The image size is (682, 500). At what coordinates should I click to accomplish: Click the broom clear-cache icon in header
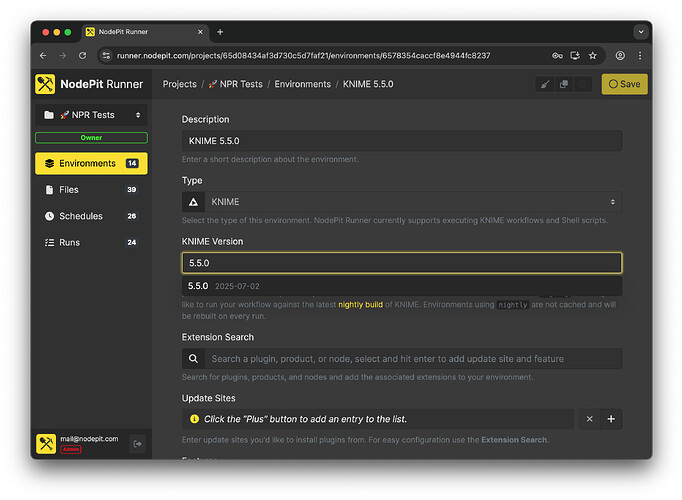click(545, 84)
